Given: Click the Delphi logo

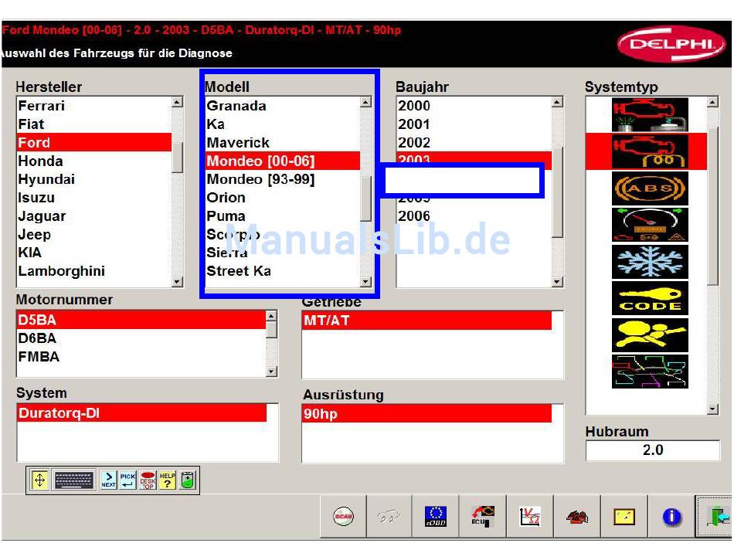Looking at the screenshot, I should point(671,44).
